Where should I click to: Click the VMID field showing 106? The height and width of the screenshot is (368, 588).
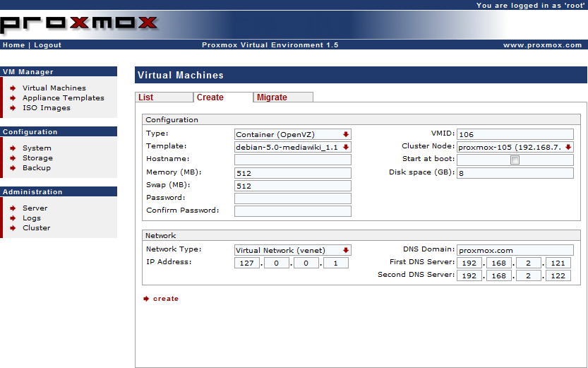coord(515,134)
